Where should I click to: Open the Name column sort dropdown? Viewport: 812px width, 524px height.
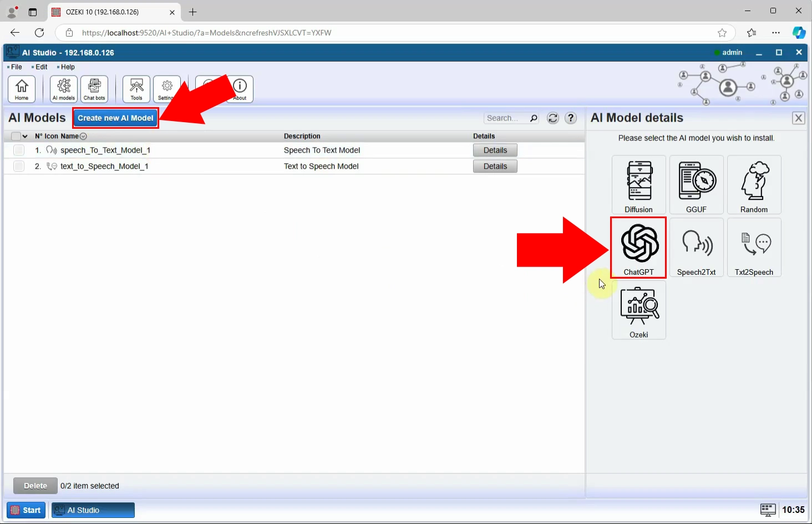(x=83, y=136)
